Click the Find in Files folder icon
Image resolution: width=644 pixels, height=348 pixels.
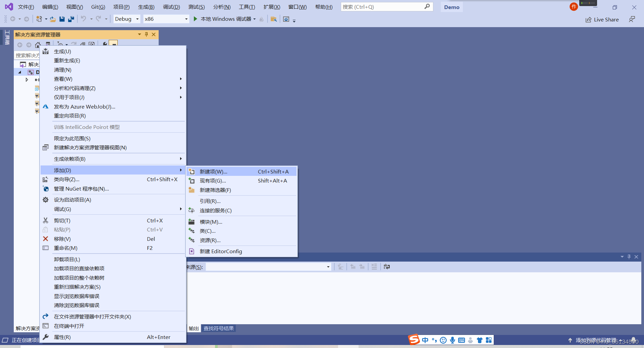click(273, 19)
